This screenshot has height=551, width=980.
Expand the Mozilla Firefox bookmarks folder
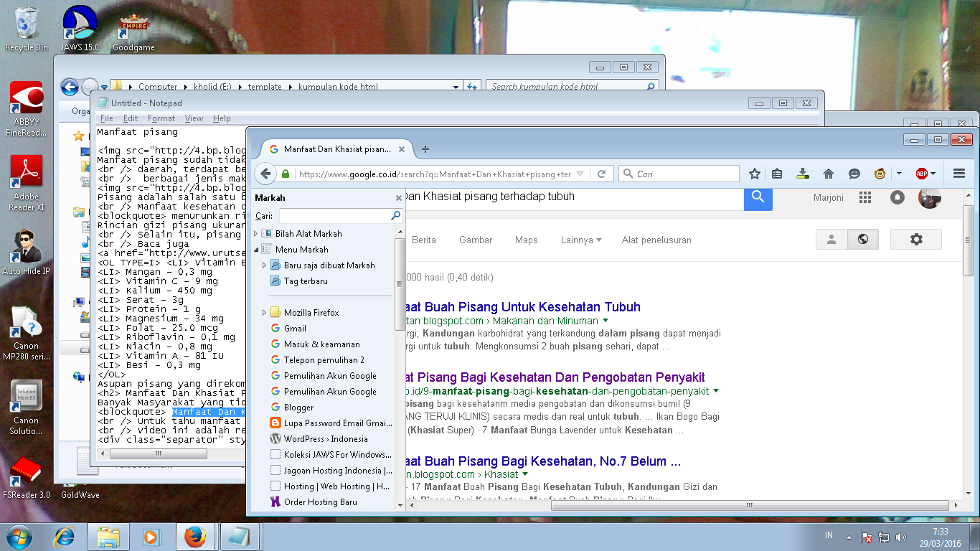(265, 313)
